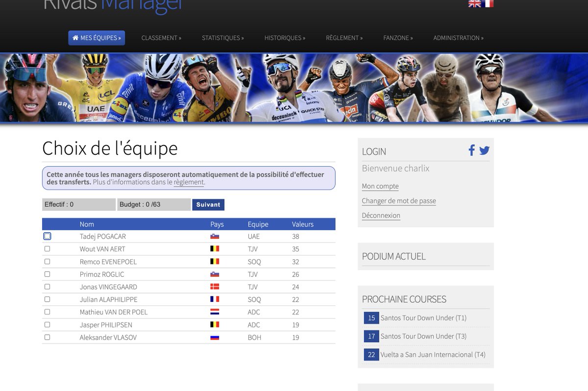
Task: Click the name Wout VAN AERT
Action: 102,249
